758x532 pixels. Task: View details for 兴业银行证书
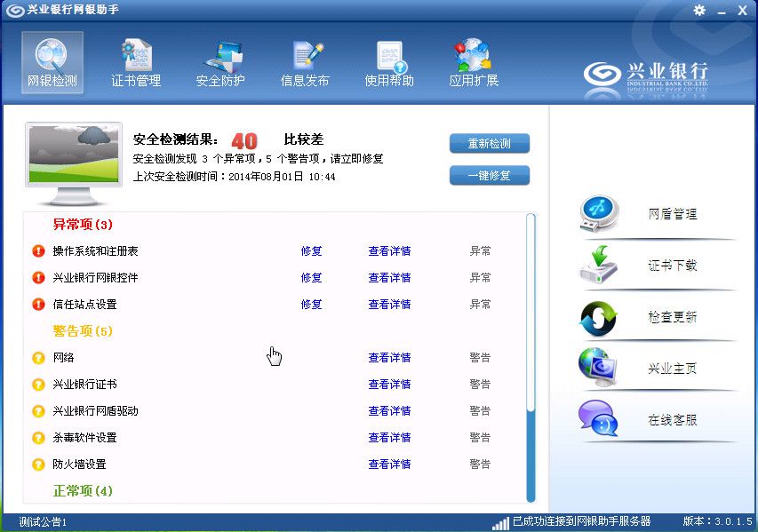click(389, 385)
